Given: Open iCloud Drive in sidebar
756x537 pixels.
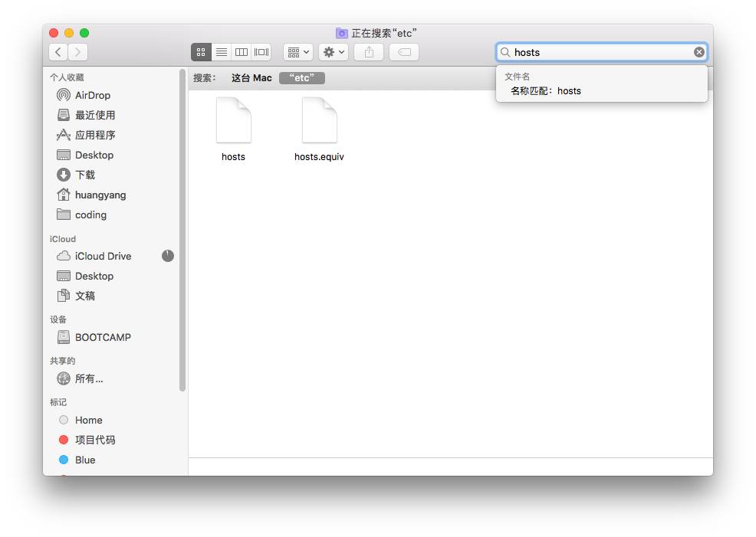Looking at the screenshot, I should tap(103, 256).
